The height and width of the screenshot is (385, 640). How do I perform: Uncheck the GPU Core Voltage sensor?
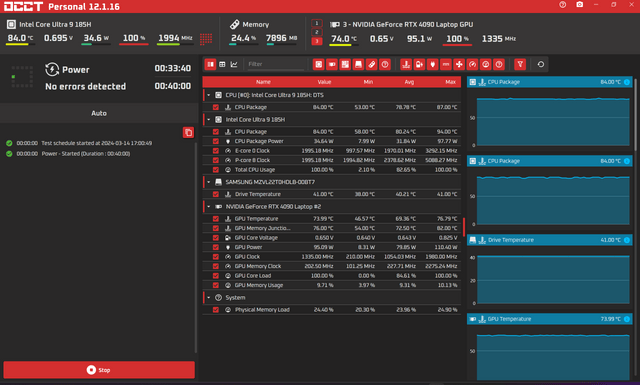pos(216,238)
